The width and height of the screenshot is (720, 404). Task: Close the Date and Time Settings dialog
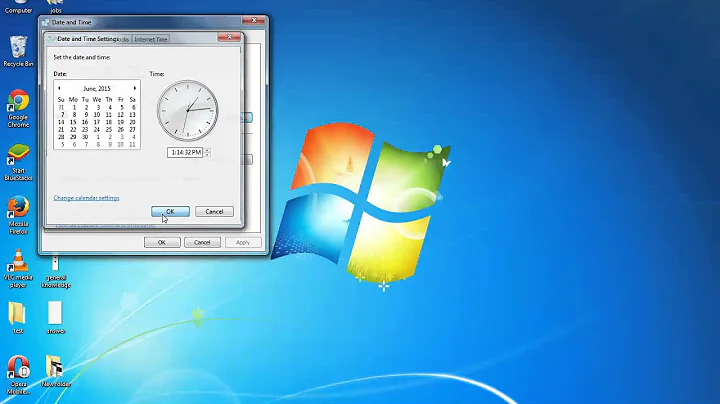[229, 37]
